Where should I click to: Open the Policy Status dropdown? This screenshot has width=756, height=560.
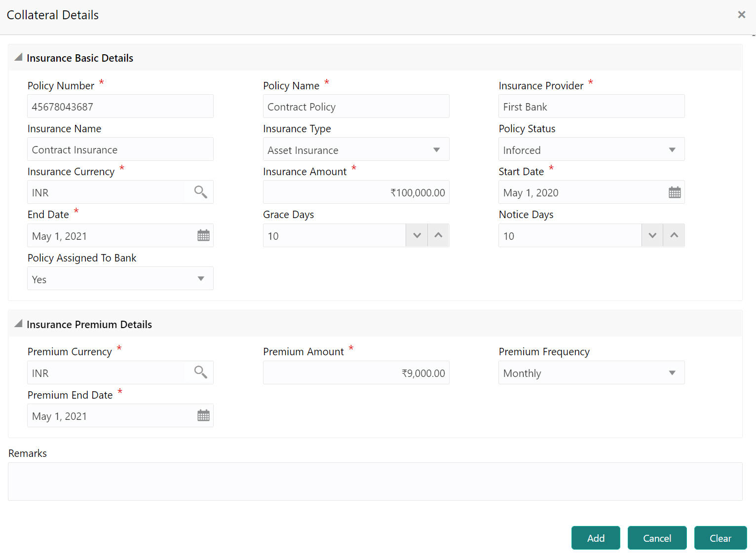tap(672, 149)
